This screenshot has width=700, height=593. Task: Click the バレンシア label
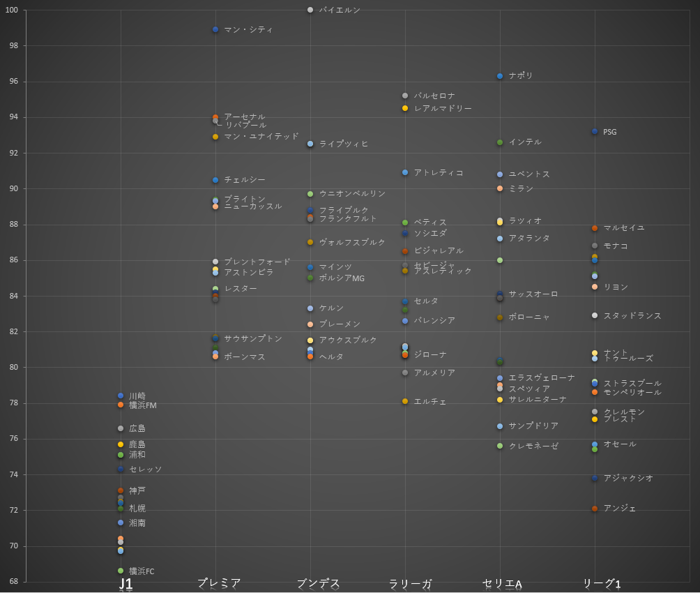click(x=434, y=320)
